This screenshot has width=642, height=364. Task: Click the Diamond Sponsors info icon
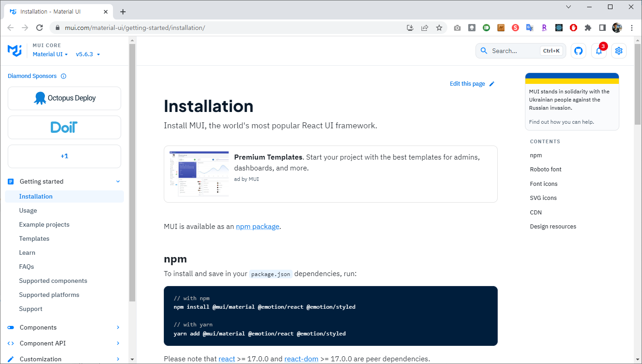pyautogui.click(x=64, y=76)
